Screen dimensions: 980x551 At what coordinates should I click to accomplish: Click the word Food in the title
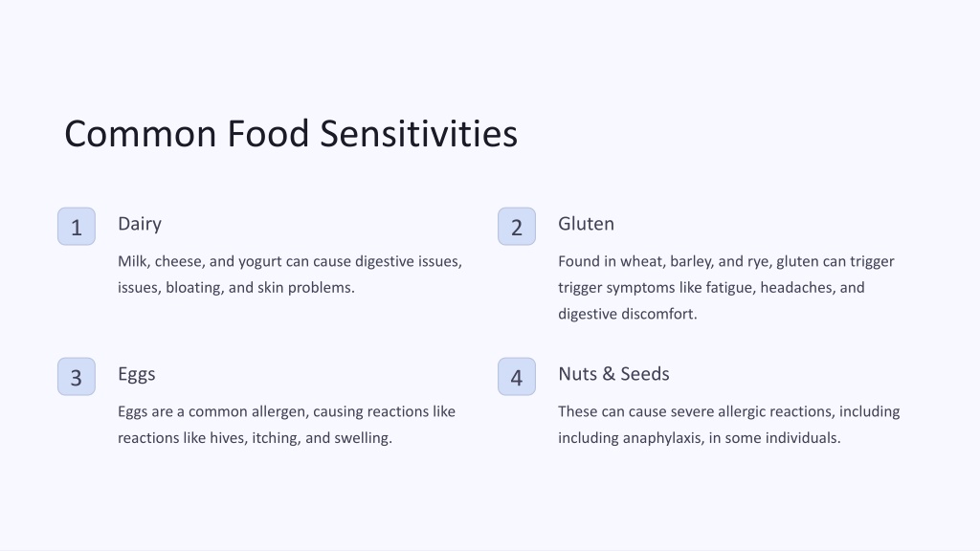pos(268,134)
